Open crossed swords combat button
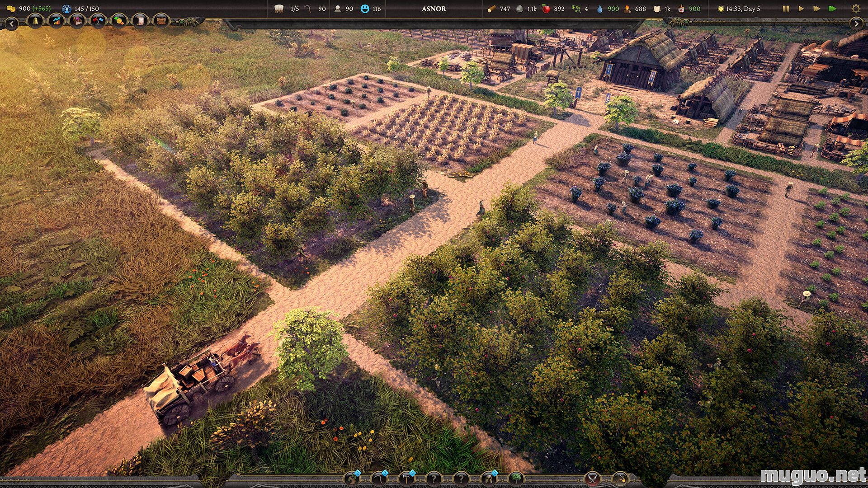Viewport: 868px width, 488px height. coord(592,478)
